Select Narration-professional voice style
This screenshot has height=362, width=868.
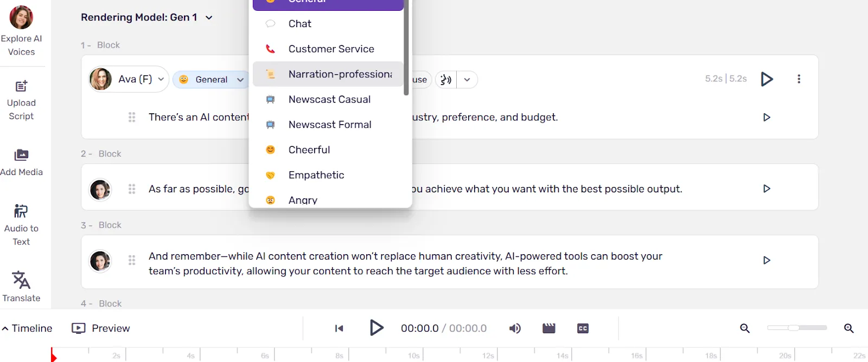click(328, 74)
